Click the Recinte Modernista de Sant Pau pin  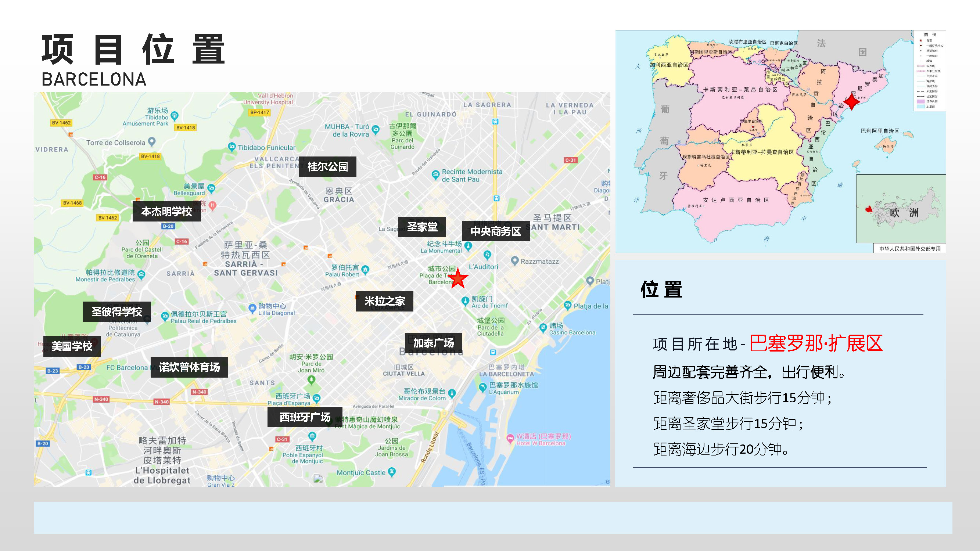coord(435,175)
